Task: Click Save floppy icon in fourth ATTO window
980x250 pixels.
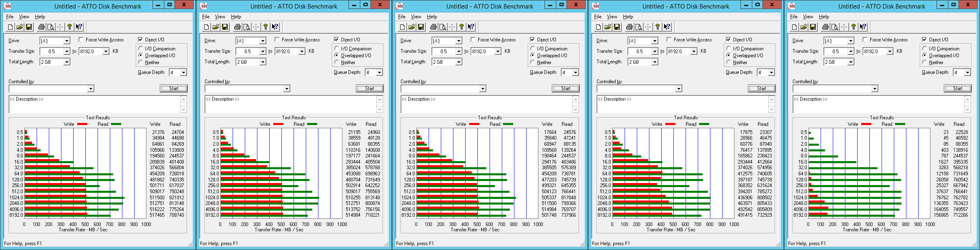Action: point(617,27)
